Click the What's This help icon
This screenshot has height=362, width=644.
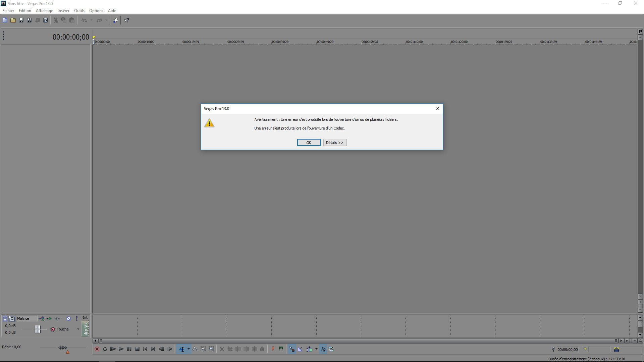[x=127, y=20]
